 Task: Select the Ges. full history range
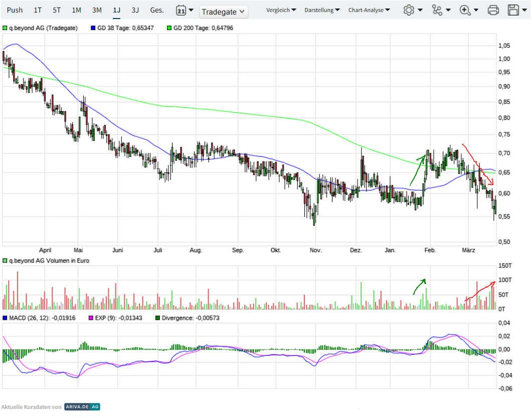tap(156, 10)
